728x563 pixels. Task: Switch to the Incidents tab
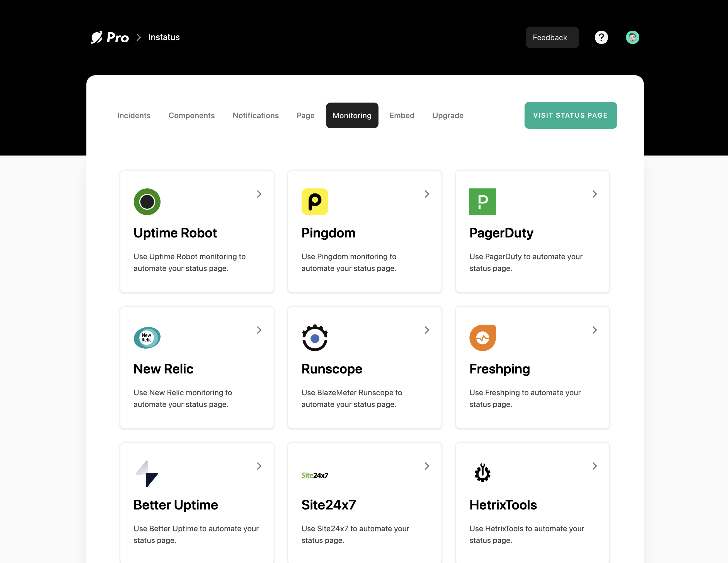tap(134, 115)
